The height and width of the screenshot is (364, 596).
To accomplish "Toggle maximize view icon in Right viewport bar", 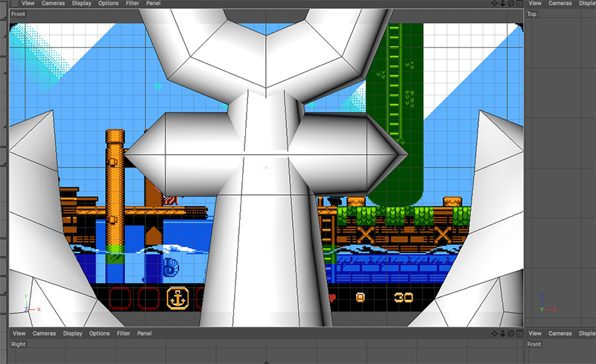I will tap(519, 333).
